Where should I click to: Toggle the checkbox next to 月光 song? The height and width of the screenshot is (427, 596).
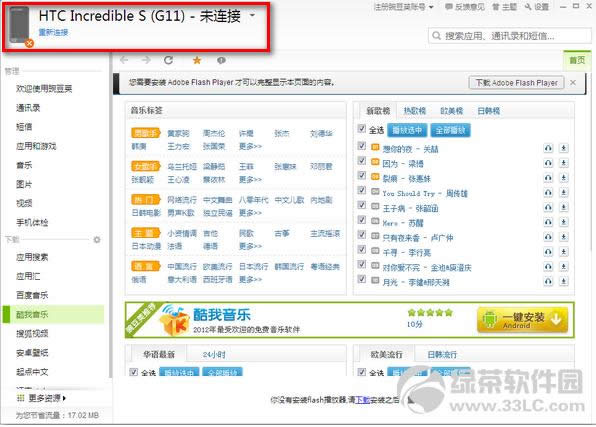tap(362, 279)
